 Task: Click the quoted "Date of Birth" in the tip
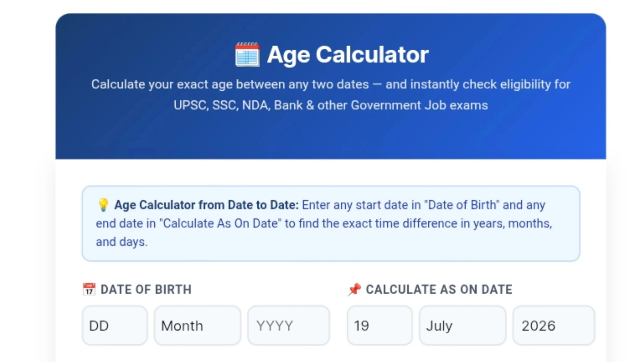pos(462,205)
